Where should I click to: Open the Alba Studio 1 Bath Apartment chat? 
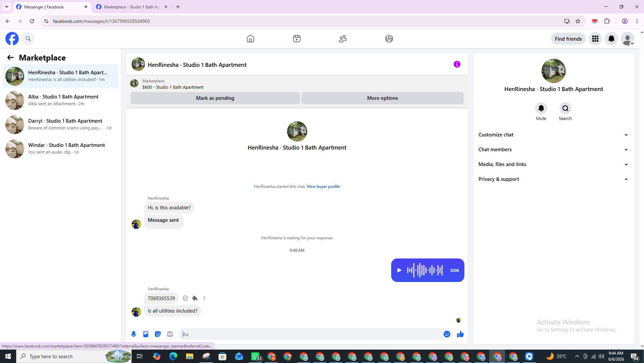(x=60, y=100)
